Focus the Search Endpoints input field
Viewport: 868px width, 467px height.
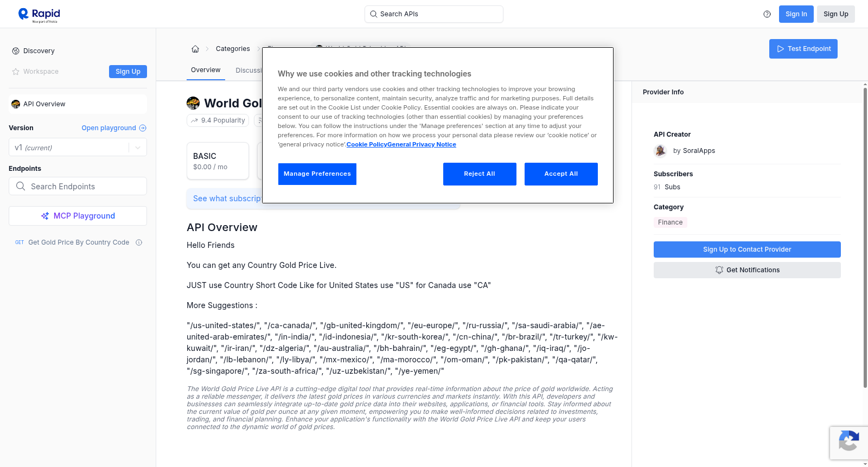78,186
